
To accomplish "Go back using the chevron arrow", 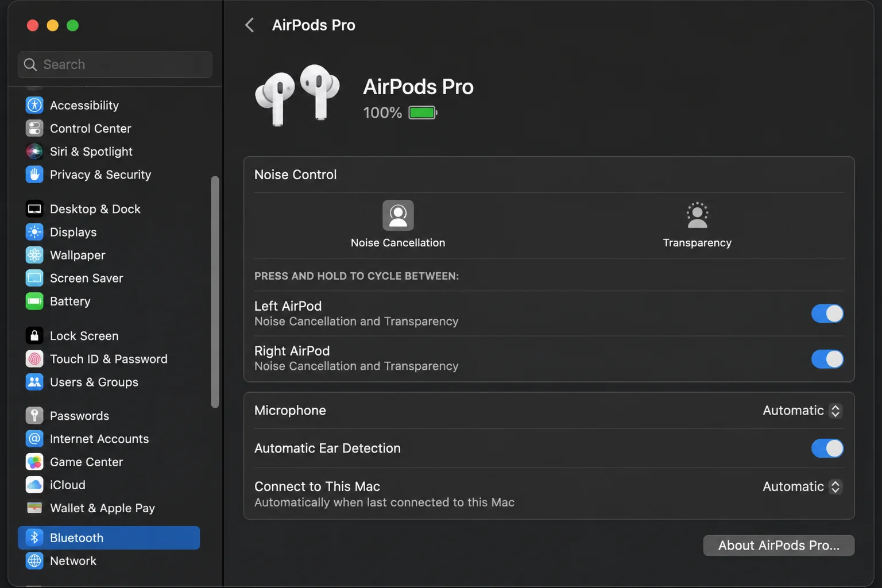I will (x=249, y=25).
